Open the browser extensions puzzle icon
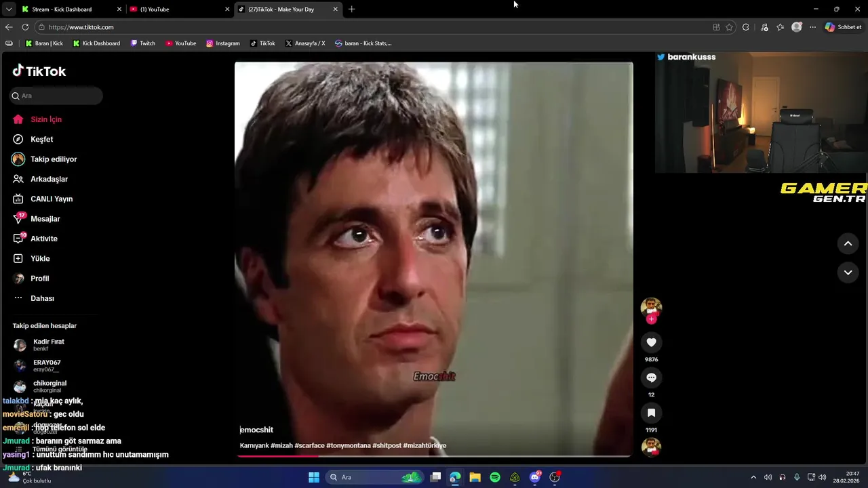 (746, 27)
